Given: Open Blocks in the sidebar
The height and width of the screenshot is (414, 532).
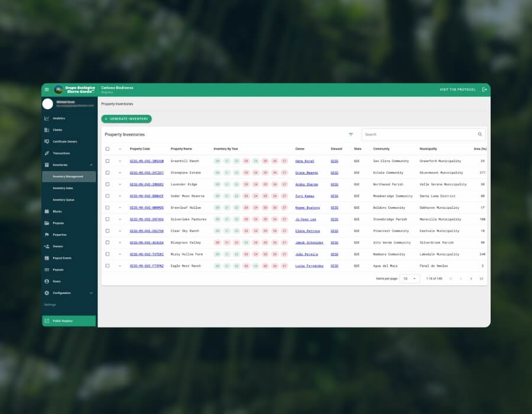Looking at the screenshot, I should (x=69, y=211).
